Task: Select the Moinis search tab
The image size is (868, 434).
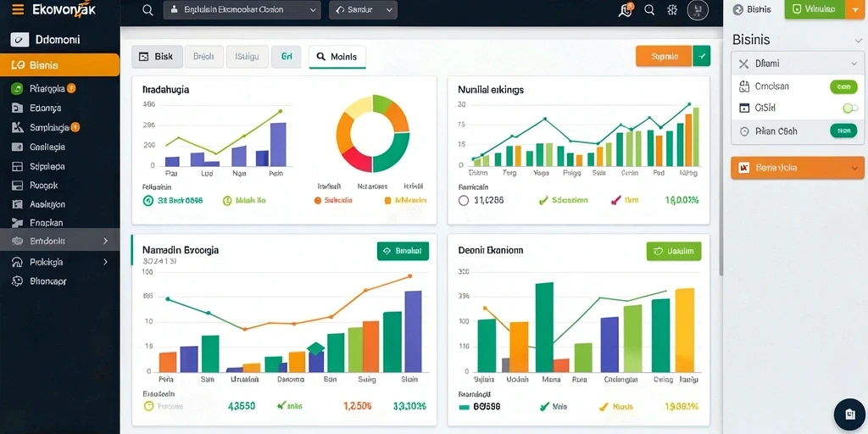Action: pyautogui.click(x=337, y=57)
